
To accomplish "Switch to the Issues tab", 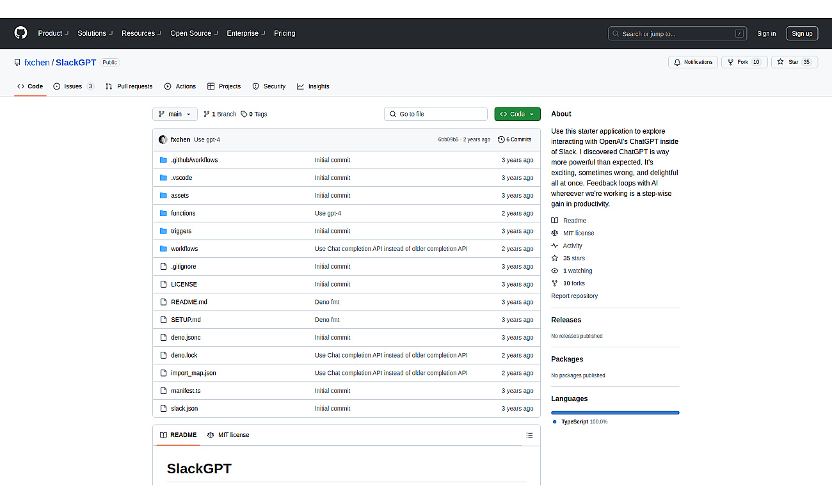I will coord(74,86).
